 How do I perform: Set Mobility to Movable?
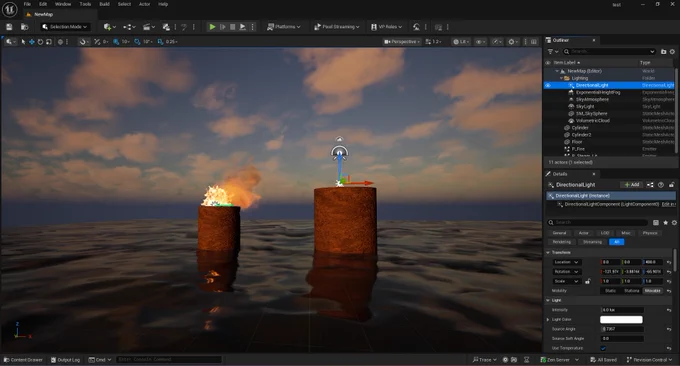(x=652, y=291)
